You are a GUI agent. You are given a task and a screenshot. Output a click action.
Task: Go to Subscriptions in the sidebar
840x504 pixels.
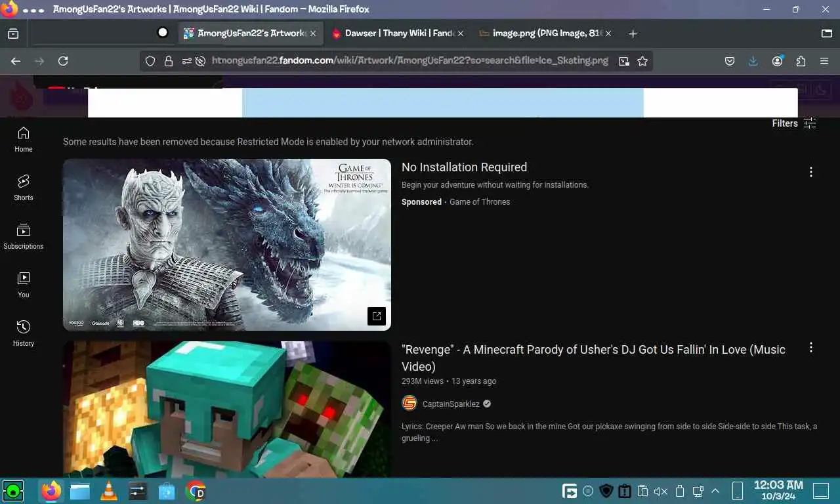(x=24, y=236)
